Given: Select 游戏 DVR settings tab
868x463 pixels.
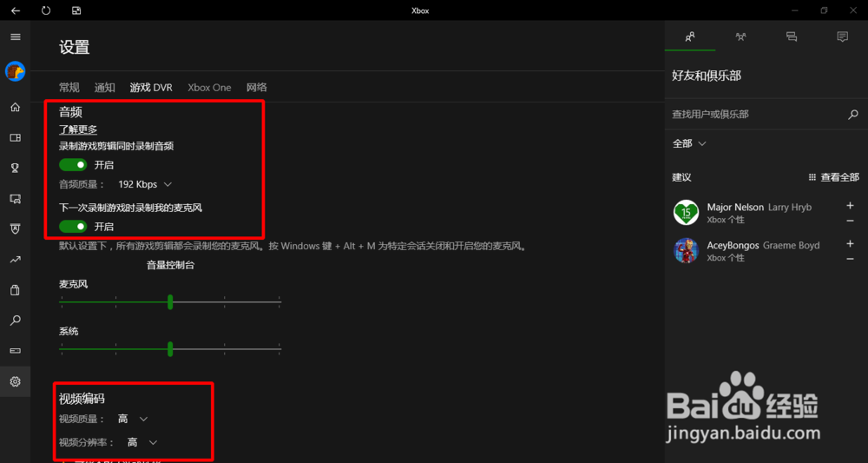Looking at the screenshot, I should point(151,88).
